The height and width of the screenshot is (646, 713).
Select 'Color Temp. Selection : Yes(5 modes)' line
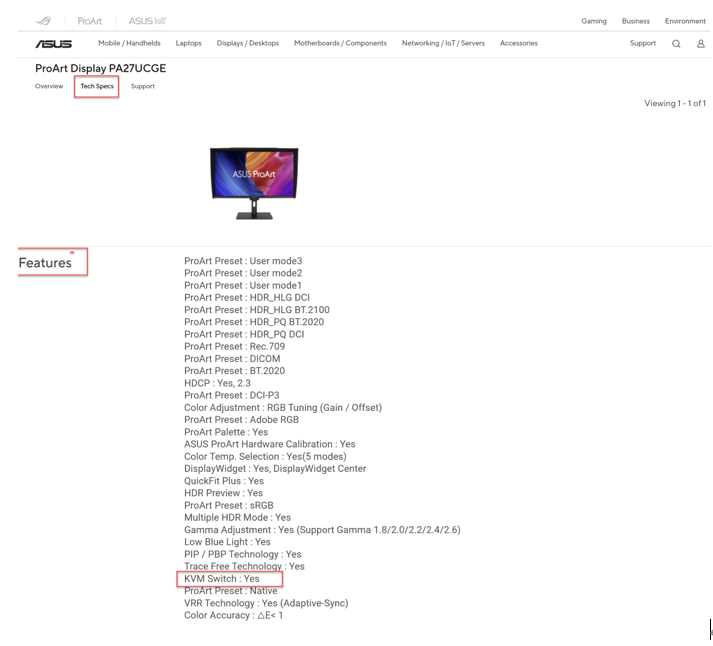[265, 456]
